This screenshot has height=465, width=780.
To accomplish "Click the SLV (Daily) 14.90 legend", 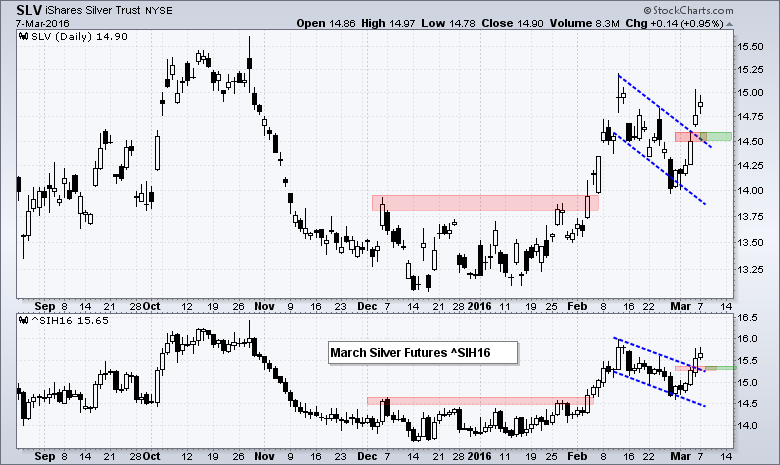I will click(x=79, y=36).
